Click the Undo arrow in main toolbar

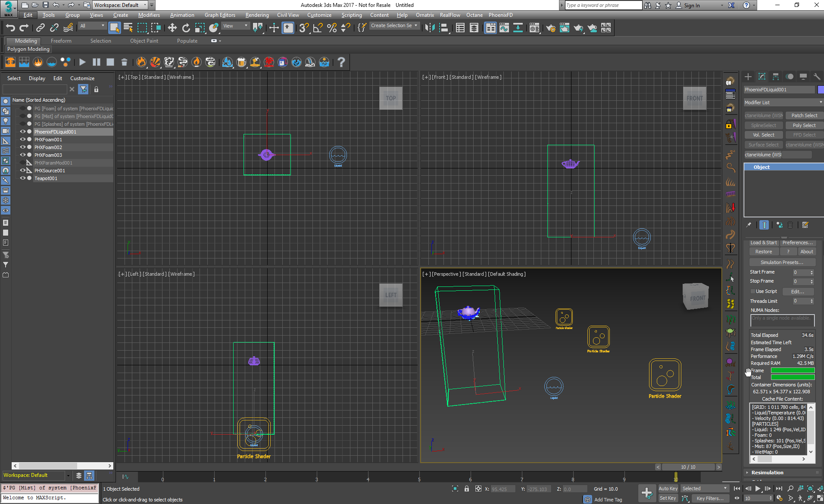tap(10, 28)
